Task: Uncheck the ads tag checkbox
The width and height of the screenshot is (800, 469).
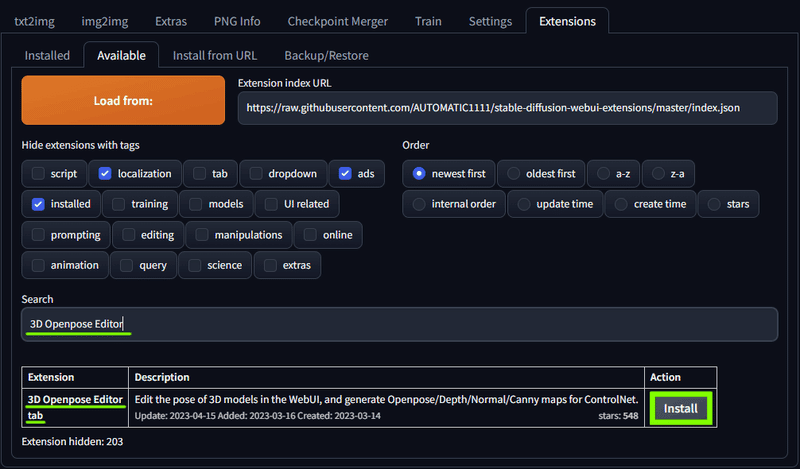Action: click(x=345, y=174)
